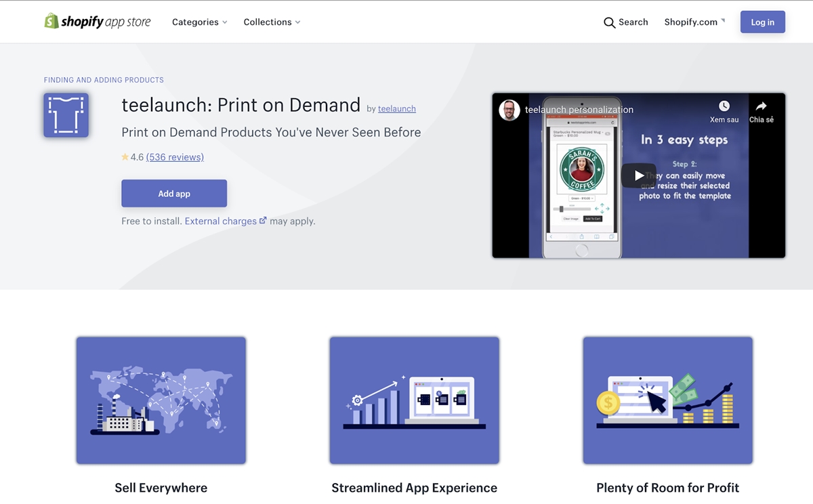Click the Plenty of Room for Profit illustration

click(668, 400)
